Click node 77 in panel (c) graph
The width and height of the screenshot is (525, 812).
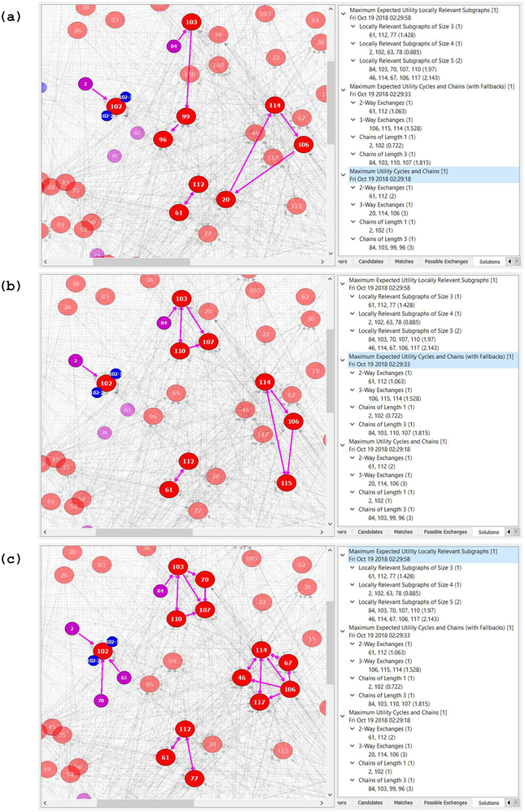point(195,779)
